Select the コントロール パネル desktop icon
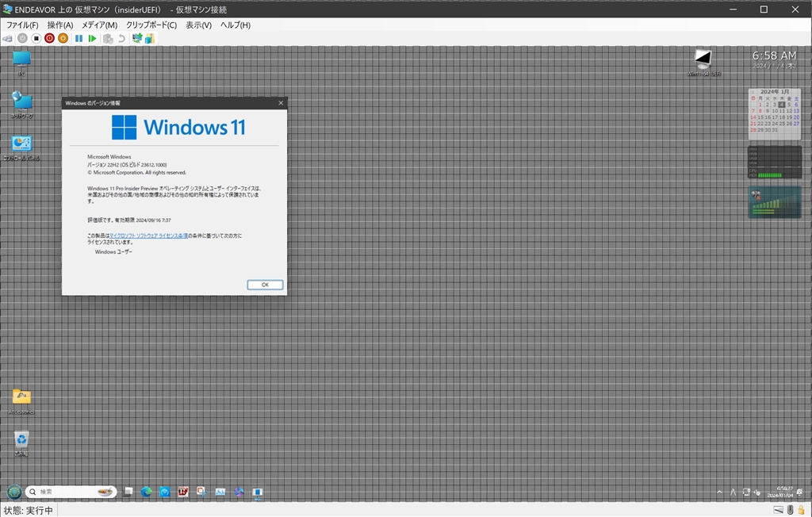The width and height of the screenshot is (812, 517). pyautogui.click(x=21, y=147)
